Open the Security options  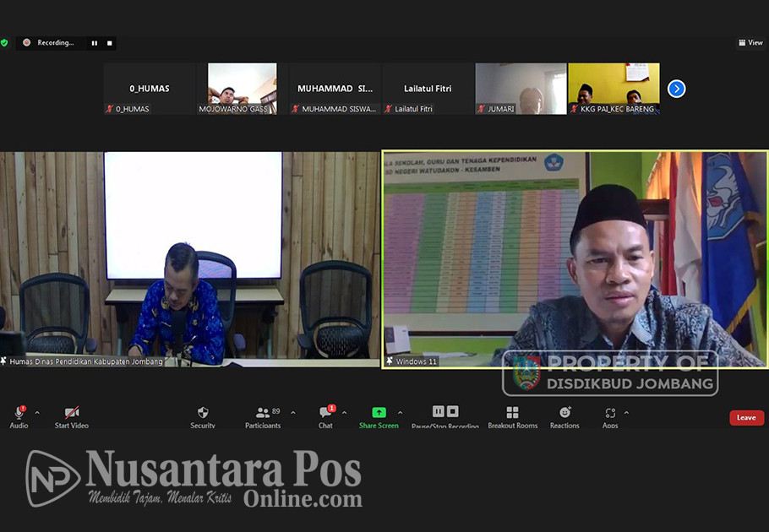(x=202, y=415)
